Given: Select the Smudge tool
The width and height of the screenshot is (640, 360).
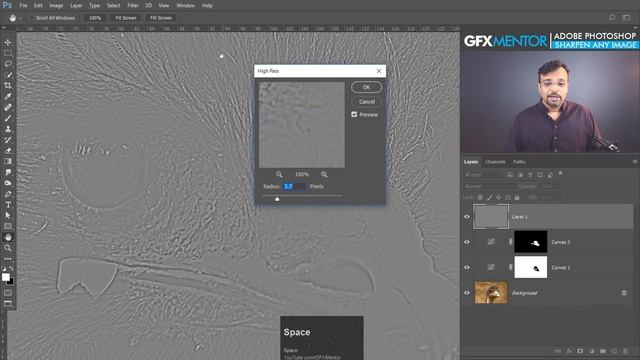Looking at the screenshot, I should click(8, 172).
